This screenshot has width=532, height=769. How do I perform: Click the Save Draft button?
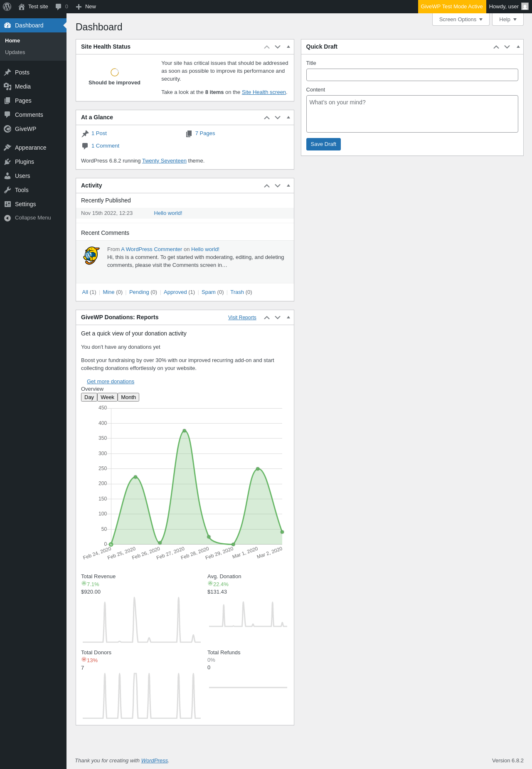click(x=323, y=144)
